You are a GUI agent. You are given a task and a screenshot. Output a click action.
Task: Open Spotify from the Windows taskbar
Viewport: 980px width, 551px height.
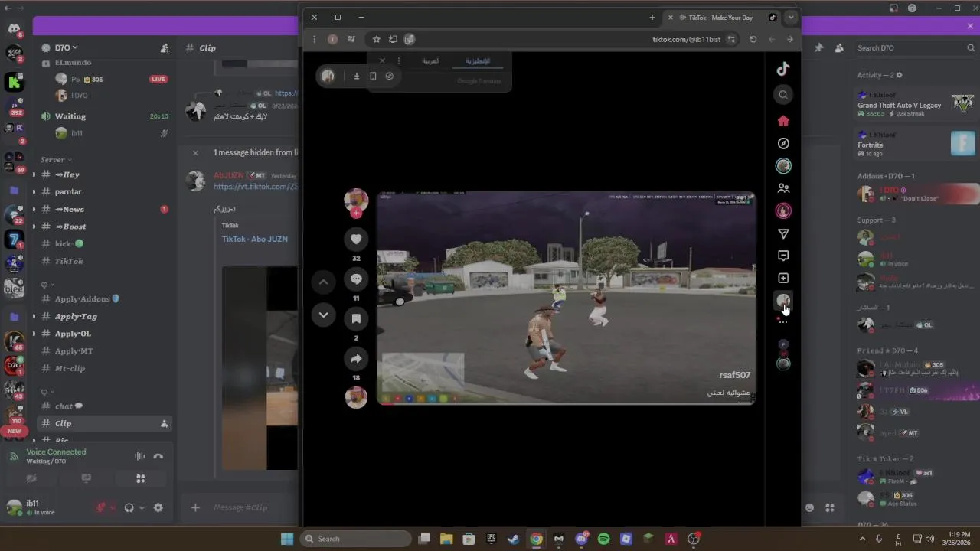pos(603,539)
